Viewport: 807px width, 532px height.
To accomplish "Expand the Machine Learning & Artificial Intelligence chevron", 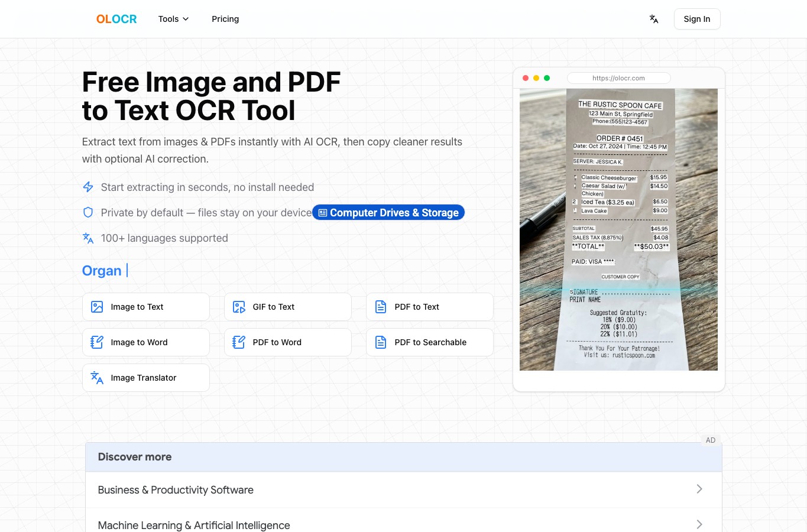I will point(699,524).
